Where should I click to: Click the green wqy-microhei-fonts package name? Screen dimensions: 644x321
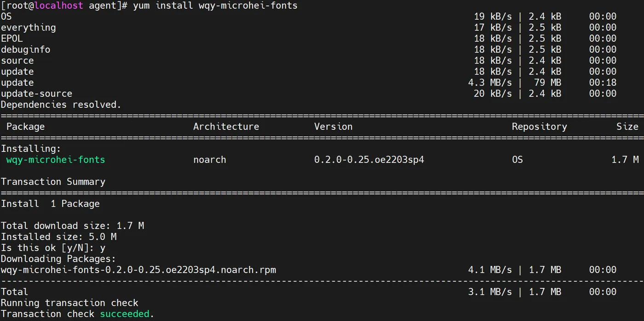[56, 160]
